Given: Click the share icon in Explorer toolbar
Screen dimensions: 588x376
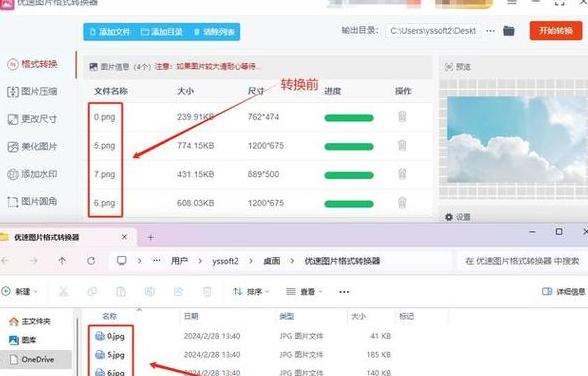Looking at the screenshot, I should (178, 291).
